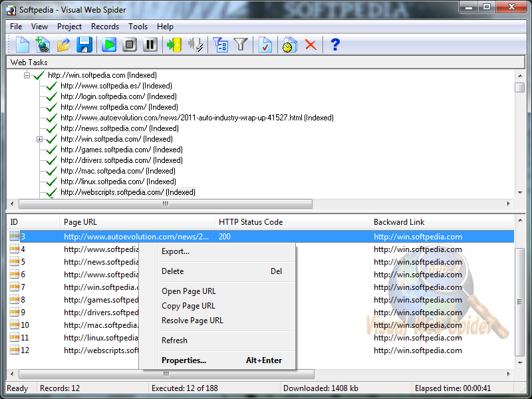Image resolution: width=532 pixels, height=399 pixels.
Task: Open the View menu
Action: click(39, 27)
